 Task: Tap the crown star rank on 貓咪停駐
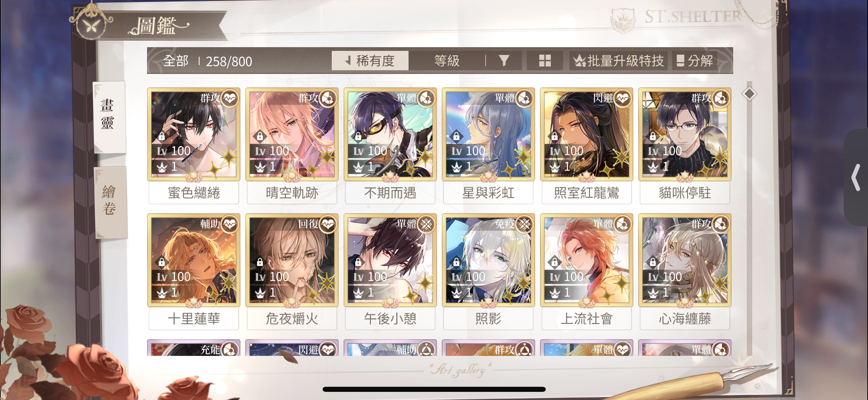(x=658, y=167)
